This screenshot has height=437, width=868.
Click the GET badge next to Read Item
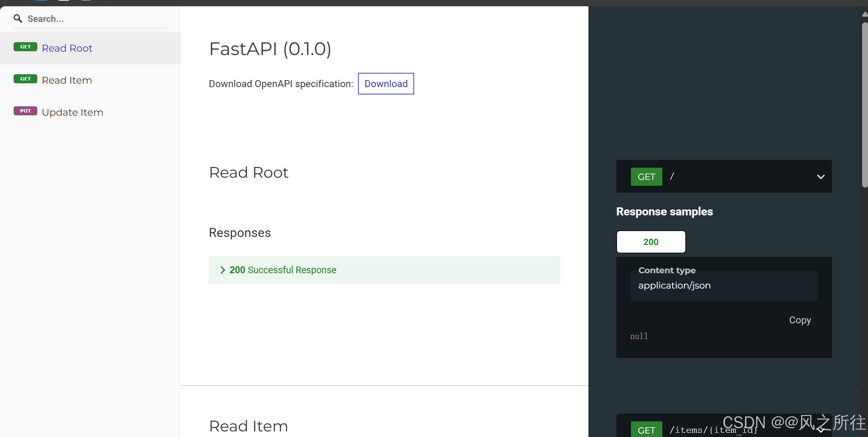pos(25,79)
